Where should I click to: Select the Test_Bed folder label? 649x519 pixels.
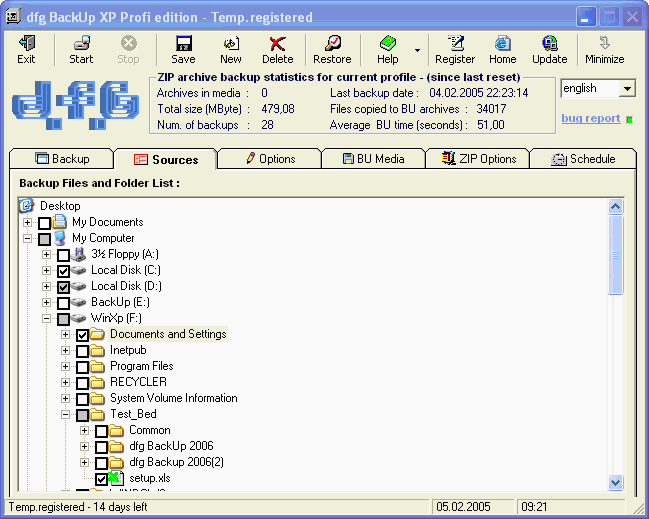click(133, 414)
